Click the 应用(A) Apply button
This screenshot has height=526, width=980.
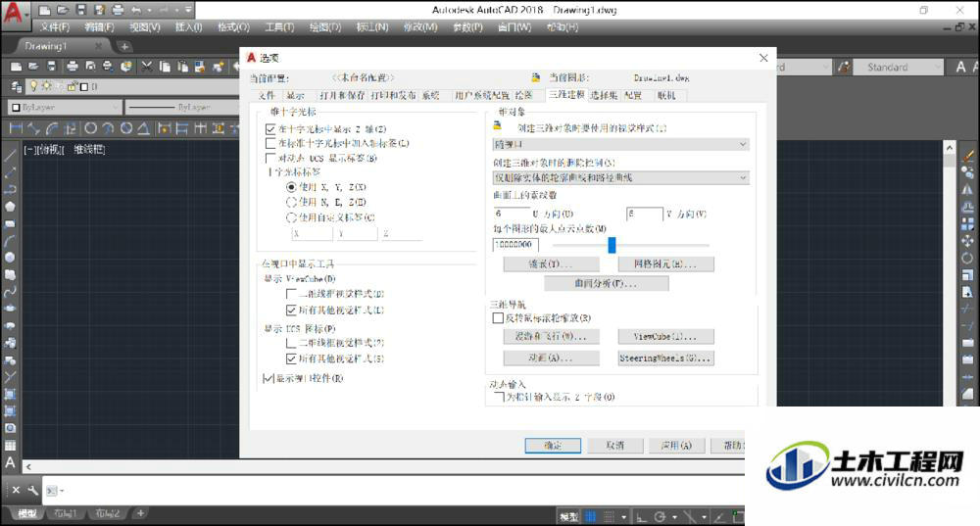click(x=677, y=446)
